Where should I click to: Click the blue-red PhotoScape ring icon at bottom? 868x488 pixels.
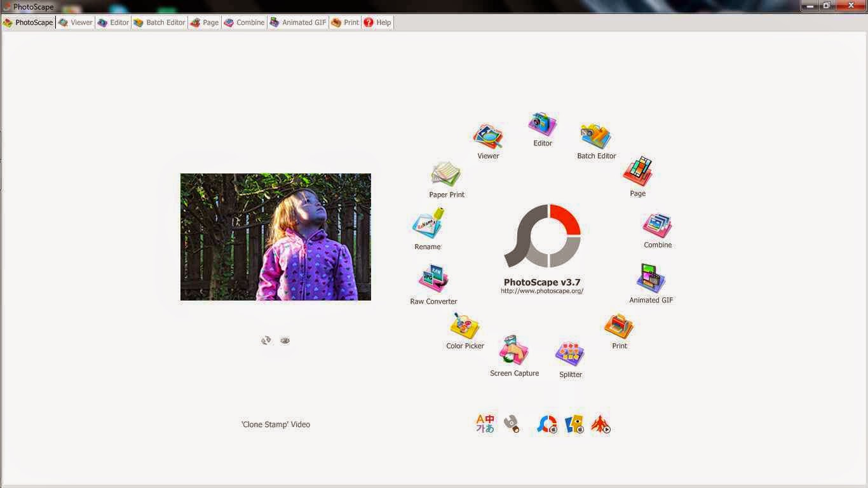[547, 424]
